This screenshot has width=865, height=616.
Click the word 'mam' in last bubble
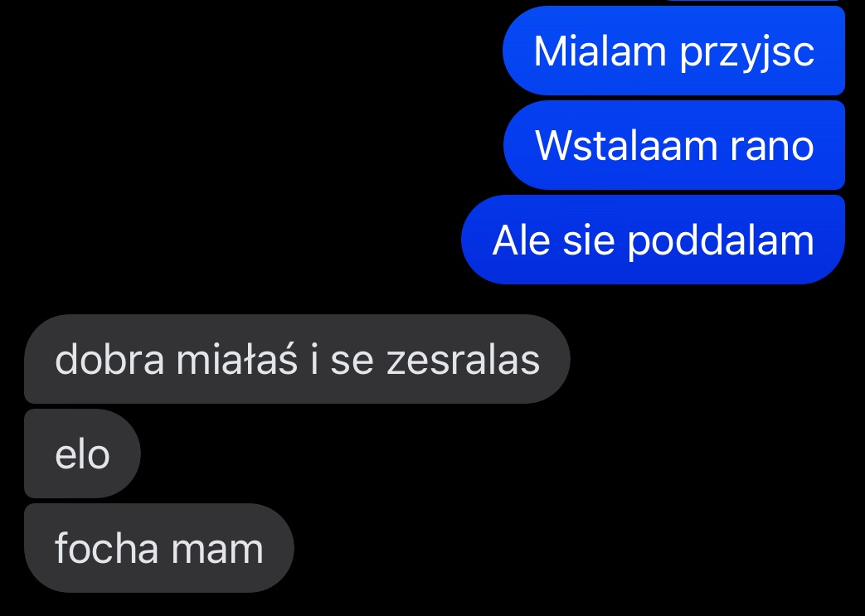[217, 553]
